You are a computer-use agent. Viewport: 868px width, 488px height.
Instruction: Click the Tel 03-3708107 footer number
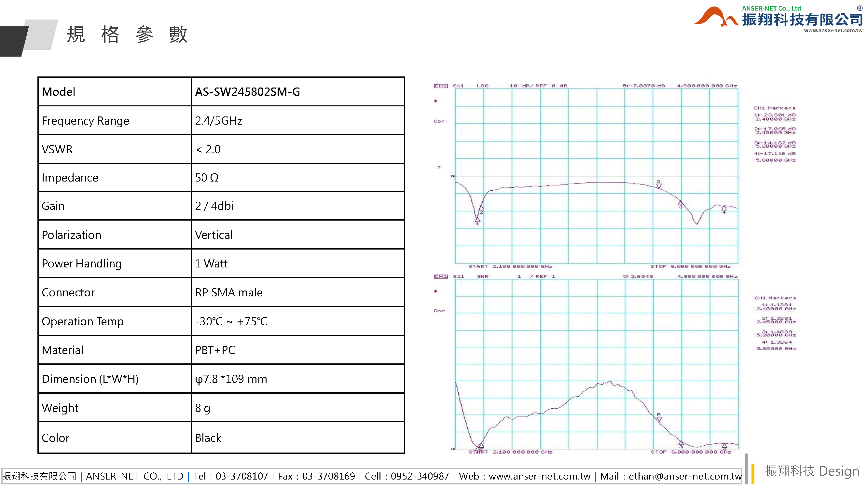point(241,476)
